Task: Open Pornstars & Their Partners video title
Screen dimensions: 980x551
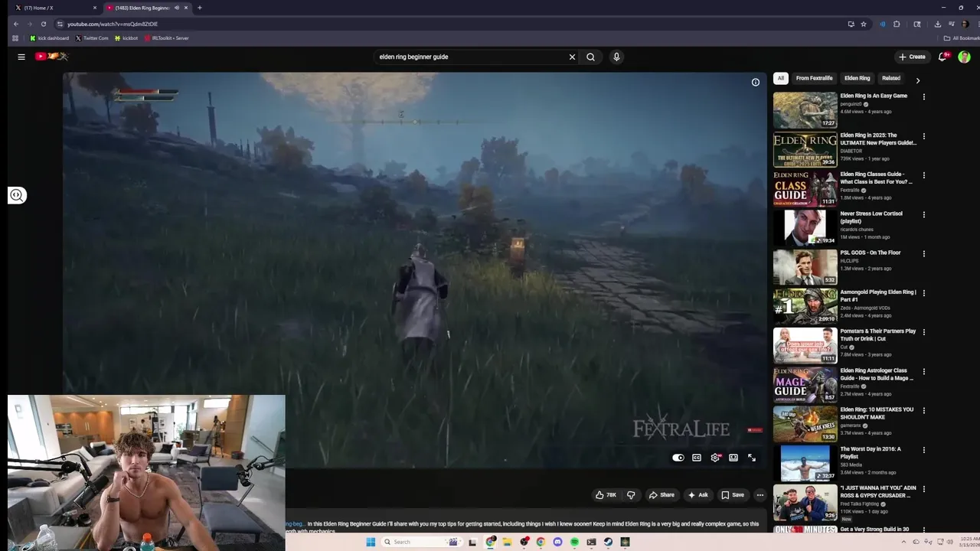Action: [x=877, y=334]
